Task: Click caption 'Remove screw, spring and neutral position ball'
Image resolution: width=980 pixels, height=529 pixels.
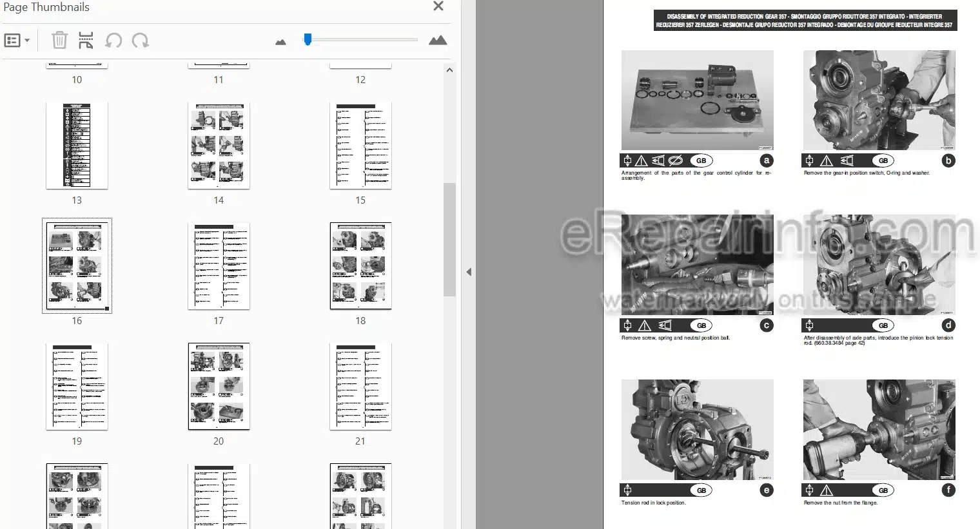Action: tap(676, 338)
